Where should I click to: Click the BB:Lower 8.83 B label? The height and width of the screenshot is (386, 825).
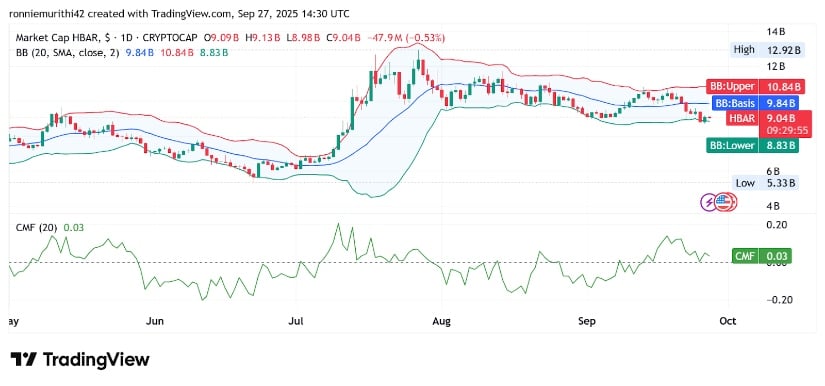point(752,146)
